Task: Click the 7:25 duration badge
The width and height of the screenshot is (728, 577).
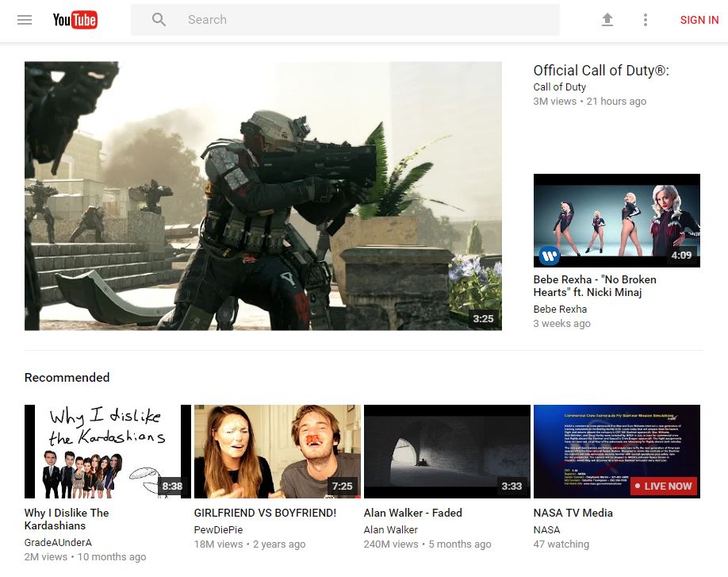Action: coord(342,486)
